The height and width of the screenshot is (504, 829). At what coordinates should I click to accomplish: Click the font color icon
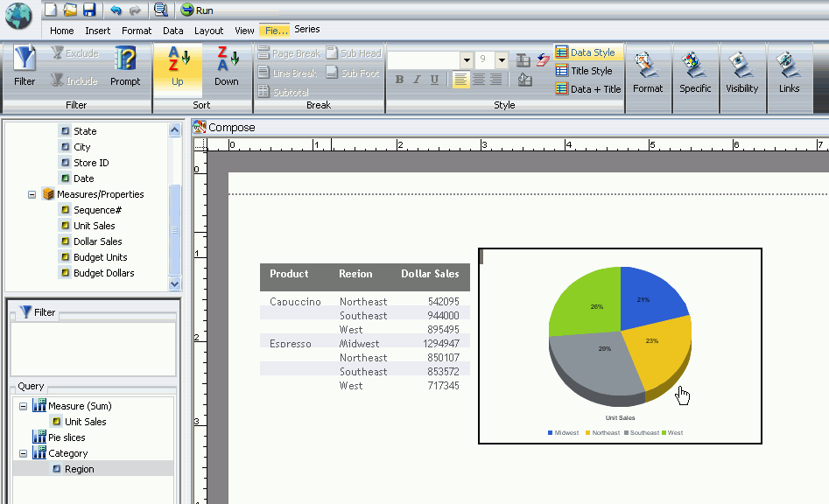tap(523, 60)
